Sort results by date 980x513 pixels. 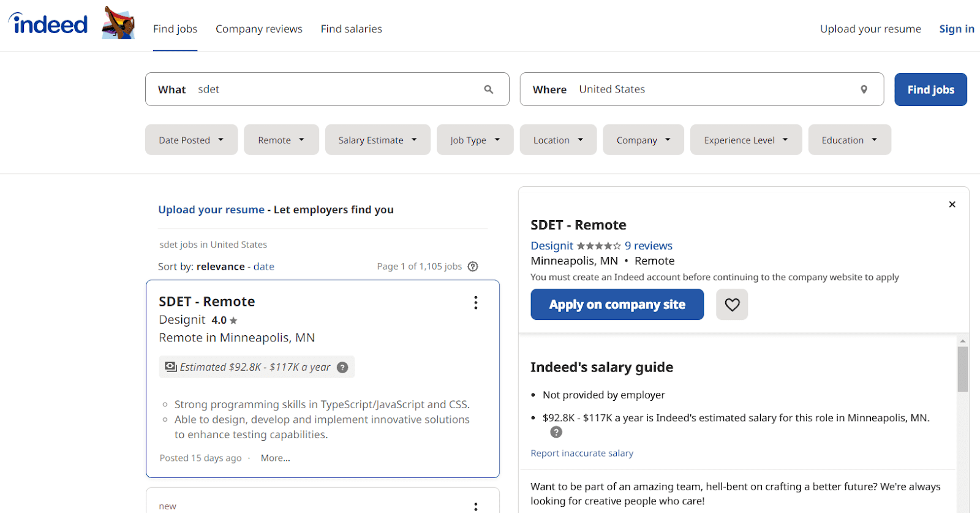pos(264,267)
